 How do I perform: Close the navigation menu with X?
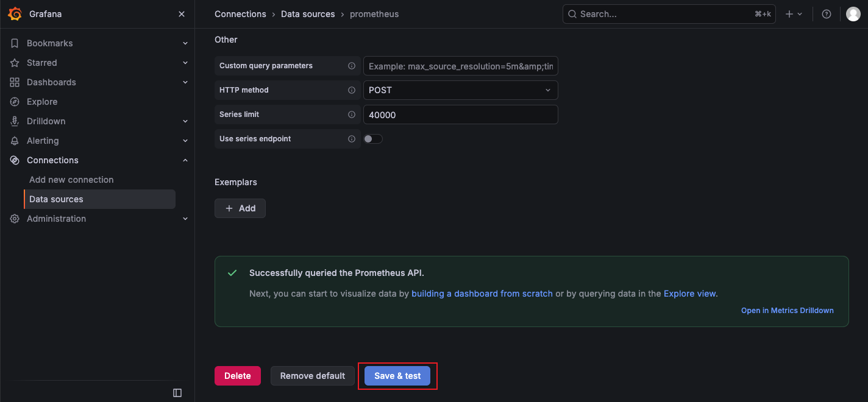pyautogui.click(x=182, y=14)
